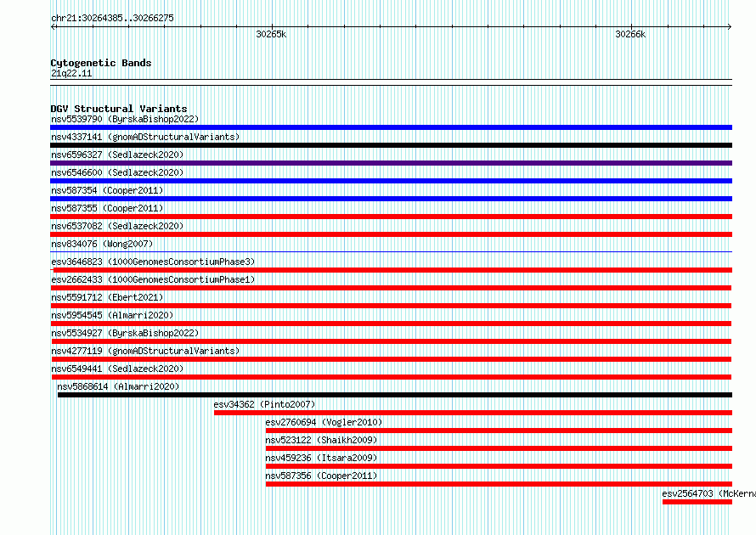Select the purple bar for nsv6596327
This screenshot has height=535, width=756.
[391, 163]
